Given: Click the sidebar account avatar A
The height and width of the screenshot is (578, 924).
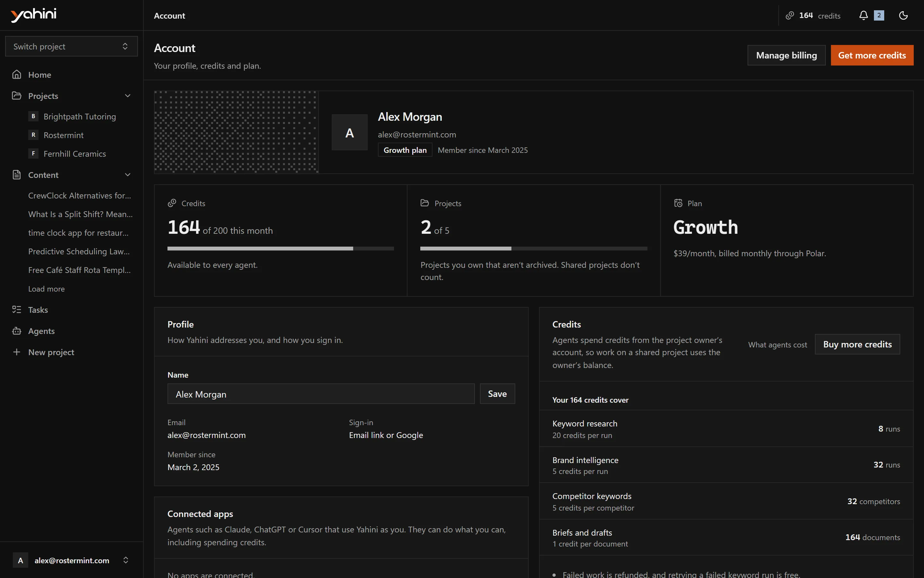Looking at the screenshot, I should click(x=21, y=560).
